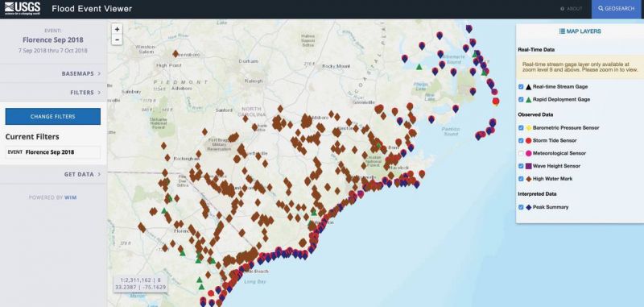Image resolution: width=644 pixels, height=307 pixels.
Task: Toggle the High Water Mark layer checkbox
Action: pyautogui.click(x=521, y=179)
